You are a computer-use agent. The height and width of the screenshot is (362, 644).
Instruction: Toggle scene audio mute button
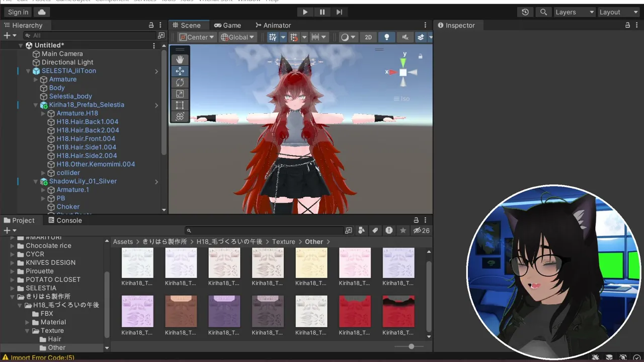click(x=405, y=37)
